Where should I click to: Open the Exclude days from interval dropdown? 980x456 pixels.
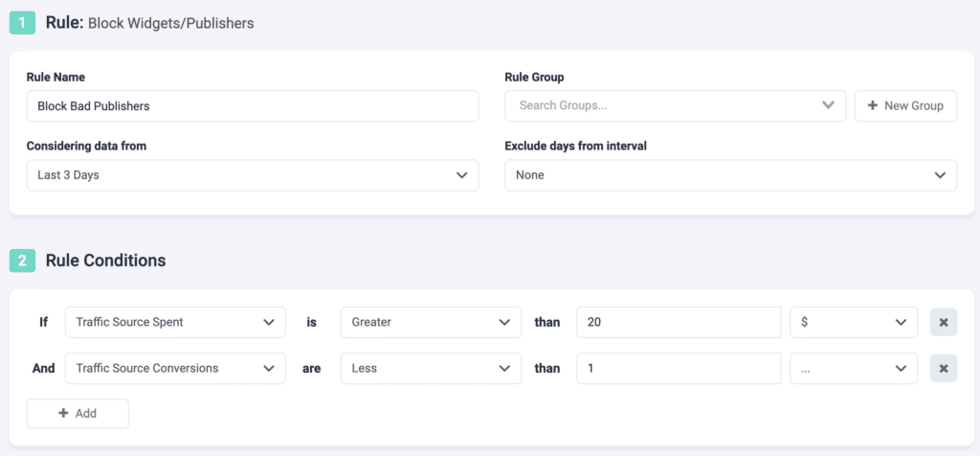pos(730,175)
